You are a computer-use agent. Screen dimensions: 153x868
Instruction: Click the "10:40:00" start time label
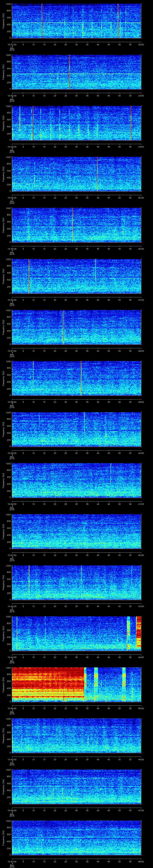pyautogui.click(x=12, y=504)
